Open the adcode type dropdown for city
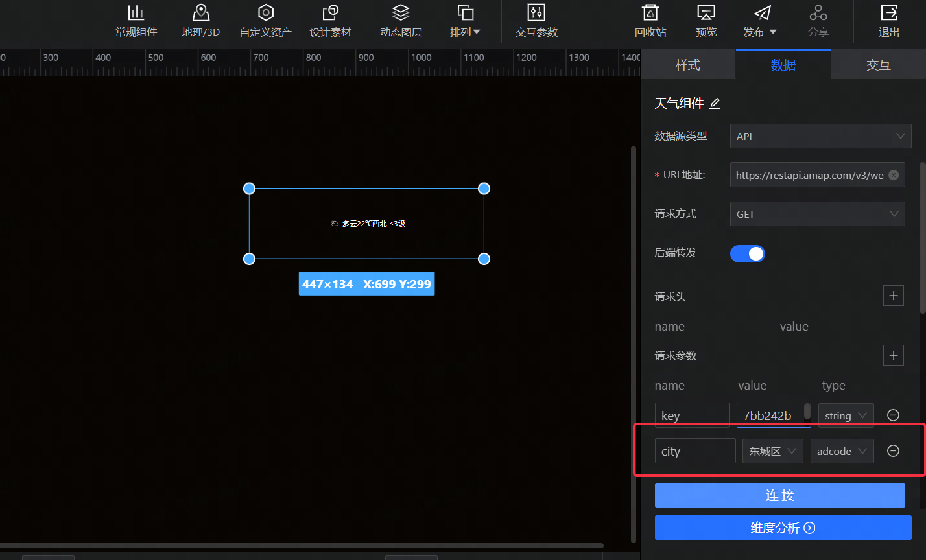This screenshot has height=560, width=926. pyautogui.click(x=842, y=450)
